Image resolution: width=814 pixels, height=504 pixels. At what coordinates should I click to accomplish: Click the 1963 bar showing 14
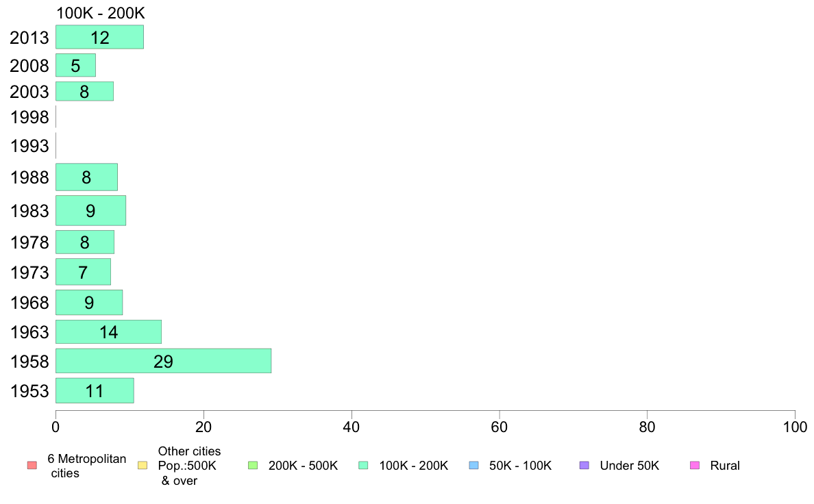pos(108,331)
